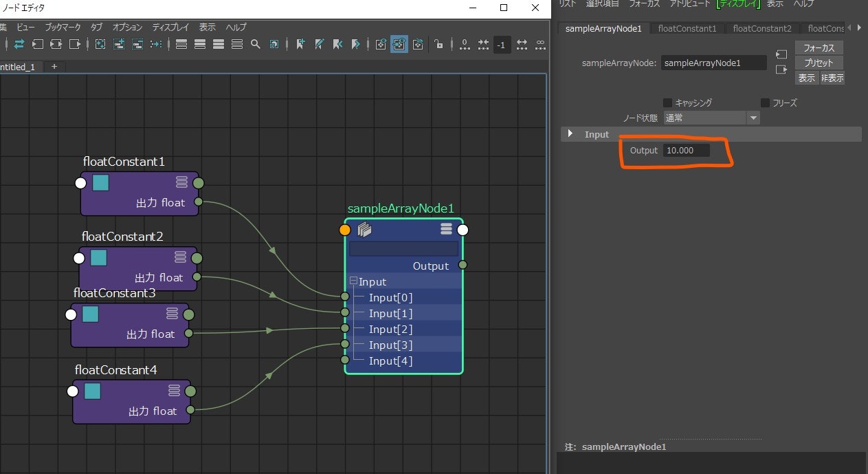
Task: Click the remove selected nodes from graph icon
Action: (137, 44)
